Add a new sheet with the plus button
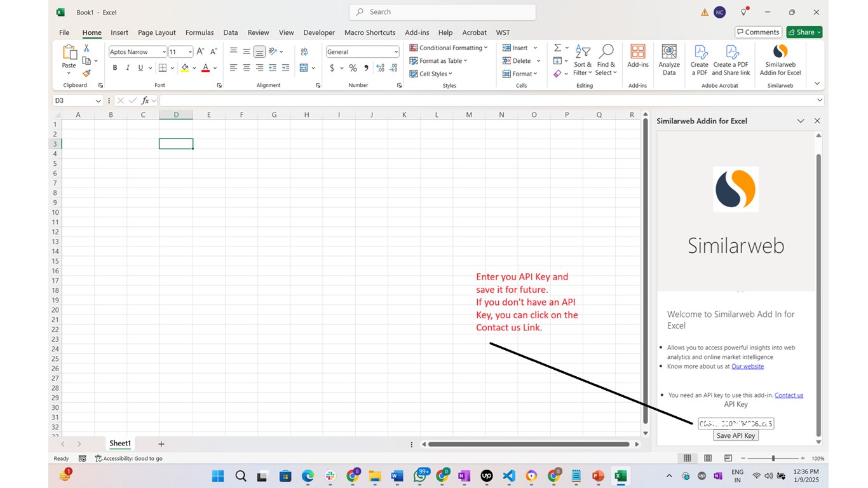Viewport: 868px width, 488px height. click(x=161, y=444)
